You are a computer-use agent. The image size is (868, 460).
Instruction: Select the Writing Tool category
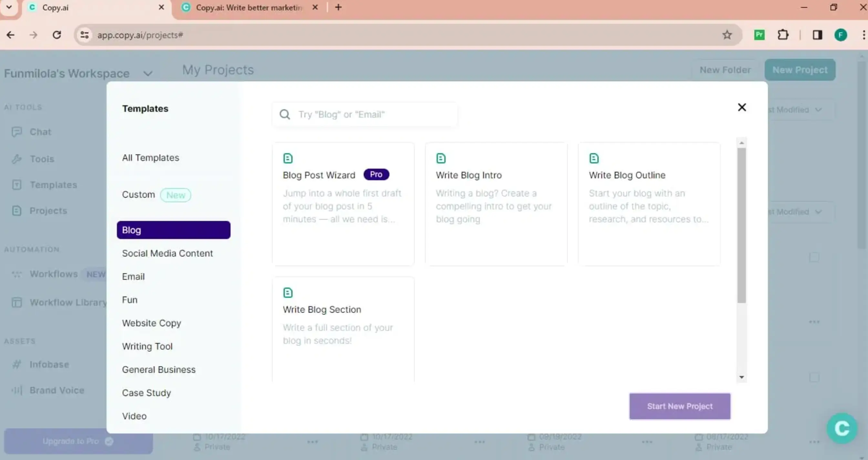(147, 346)
